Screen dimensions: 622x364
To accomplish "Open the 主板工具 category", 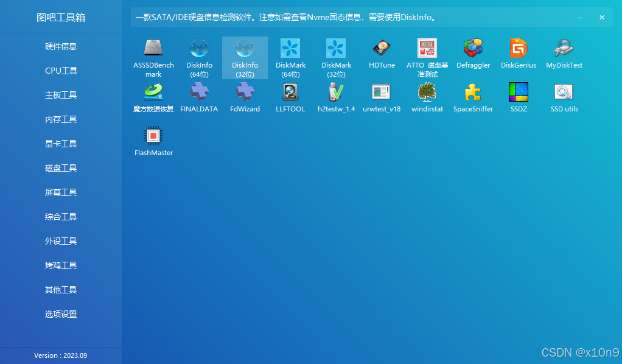I will click(x=61, y=95).
